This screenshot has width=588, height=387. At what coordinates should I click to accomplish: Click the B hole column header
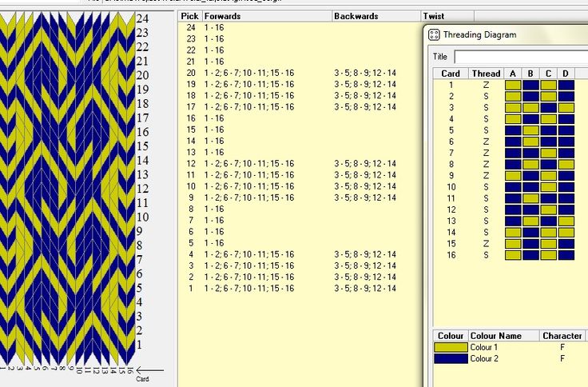click(x=530, y=74)
